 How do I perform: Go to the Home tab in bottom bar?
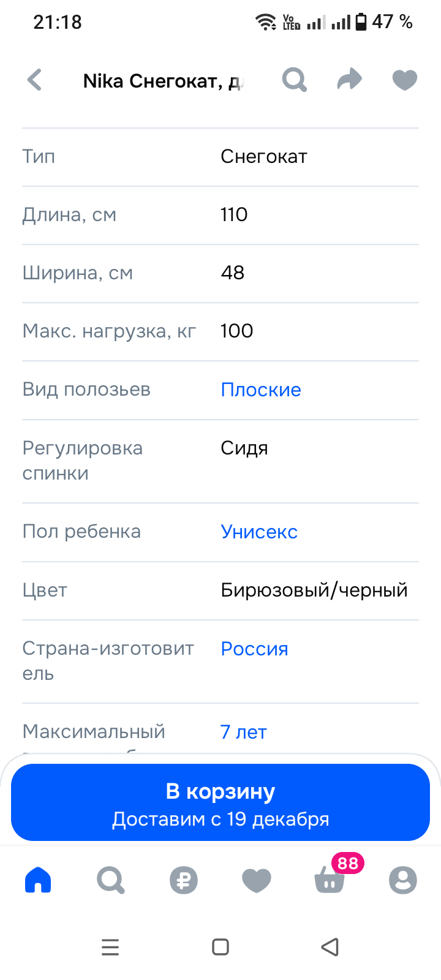point(38,880)
